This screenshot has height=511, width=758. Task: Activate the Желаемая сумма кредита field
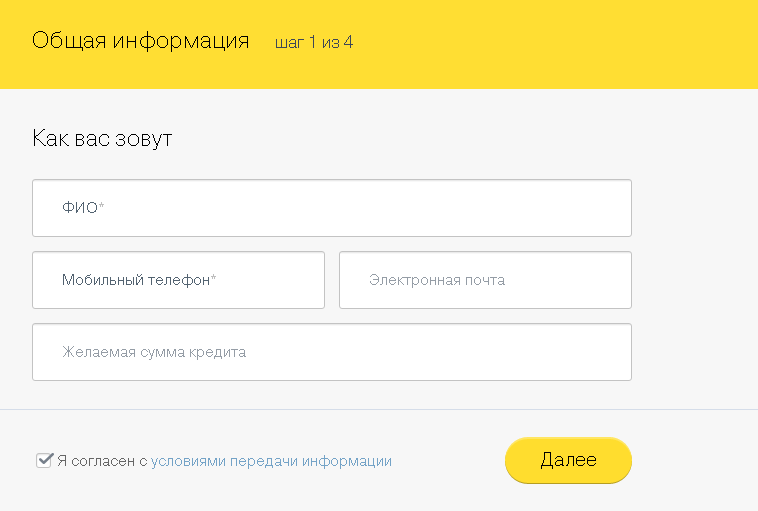(x=330, y=352)
